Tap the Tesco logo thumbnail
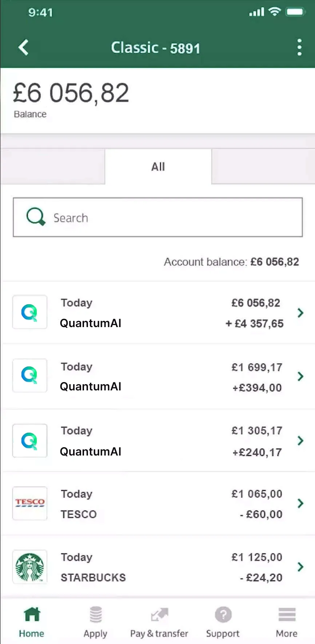Screen dimensions: 315x644 coord(30,503)
